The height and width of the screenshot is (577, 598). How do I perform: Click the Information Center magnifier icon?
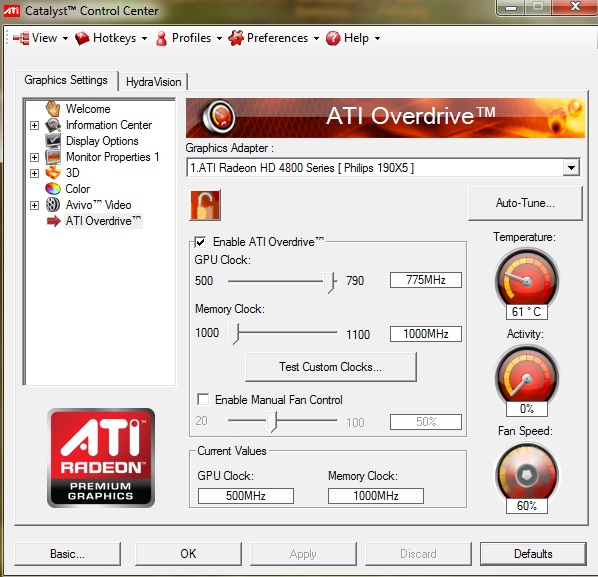53,125
